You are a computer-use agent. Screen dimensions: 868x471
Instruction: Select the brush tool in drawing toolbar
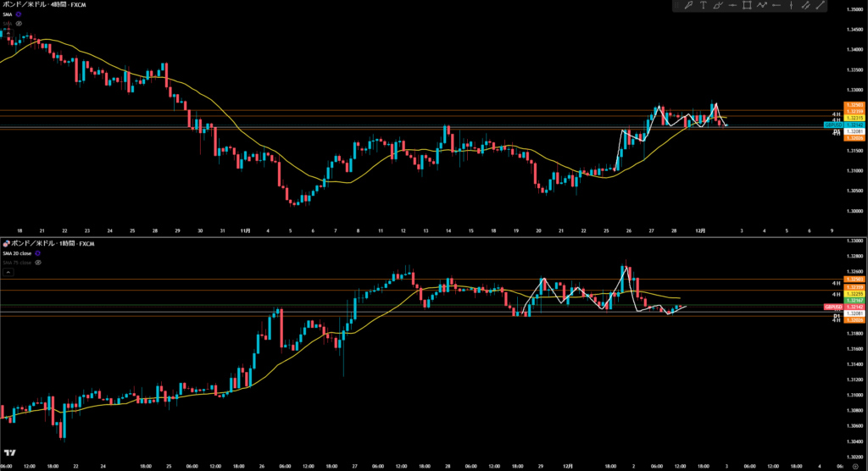[x=718, y=6]
